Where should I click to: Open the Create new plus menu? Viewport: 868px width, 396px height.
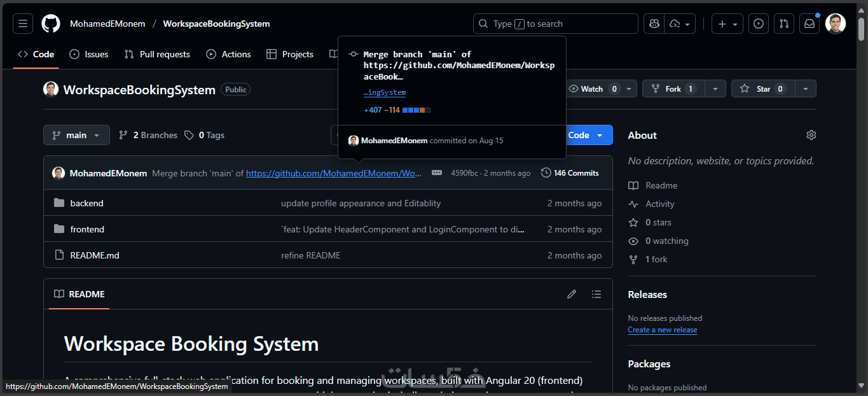[727, 24]
